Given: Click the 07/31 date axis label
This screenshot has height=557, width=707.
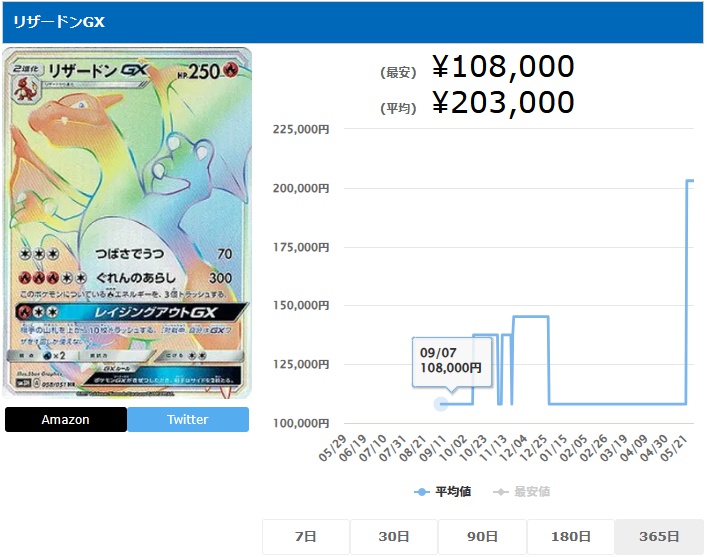Looking at the screenshot, I should pyautogui.click(x=393, y=448).
